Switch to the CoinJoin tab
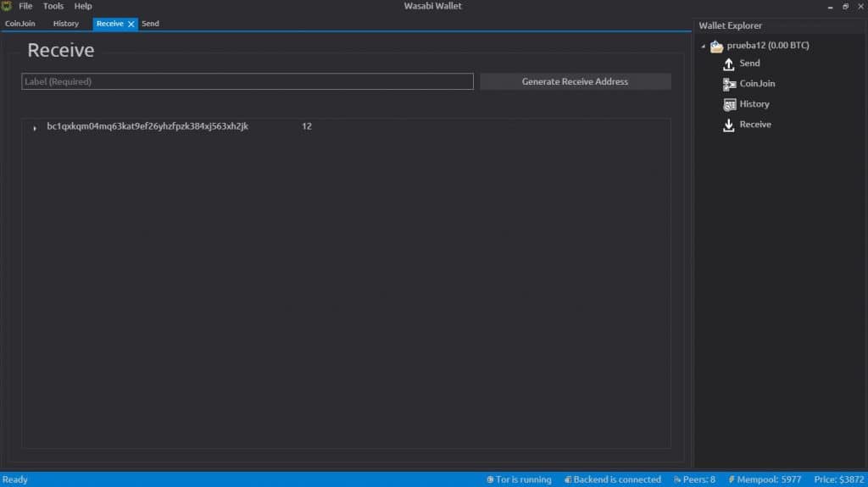The height and width of the screenshot is (487, 868). 20,24
